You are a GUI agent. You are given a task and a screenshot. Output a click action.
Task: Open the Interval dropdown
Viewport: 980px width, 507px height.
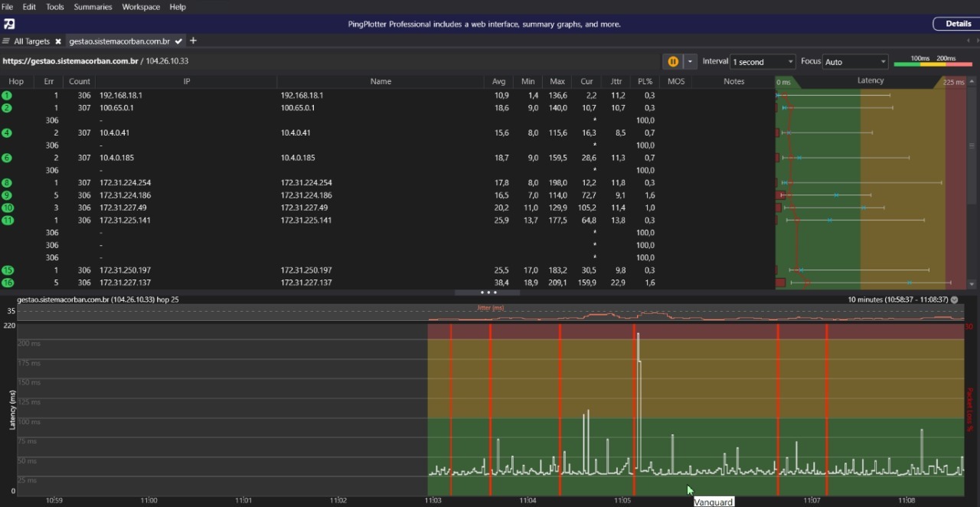tap(763, 61)
